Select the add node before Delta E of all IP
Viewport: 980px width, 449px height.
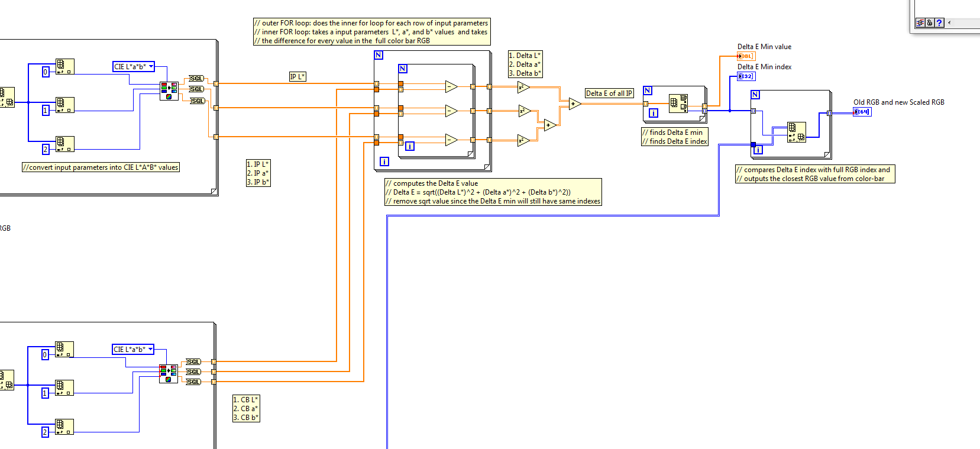tap(574, 104)
